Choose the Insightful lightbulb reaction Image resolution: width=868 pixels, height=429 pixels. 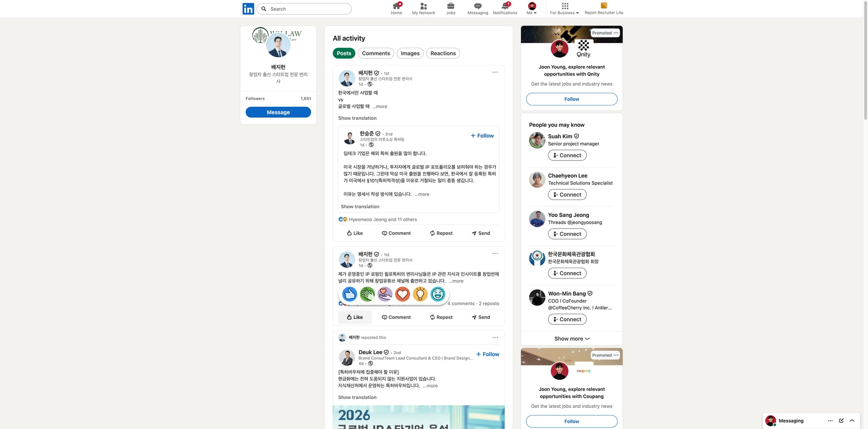pyautogui.click(x=420, y=294)
